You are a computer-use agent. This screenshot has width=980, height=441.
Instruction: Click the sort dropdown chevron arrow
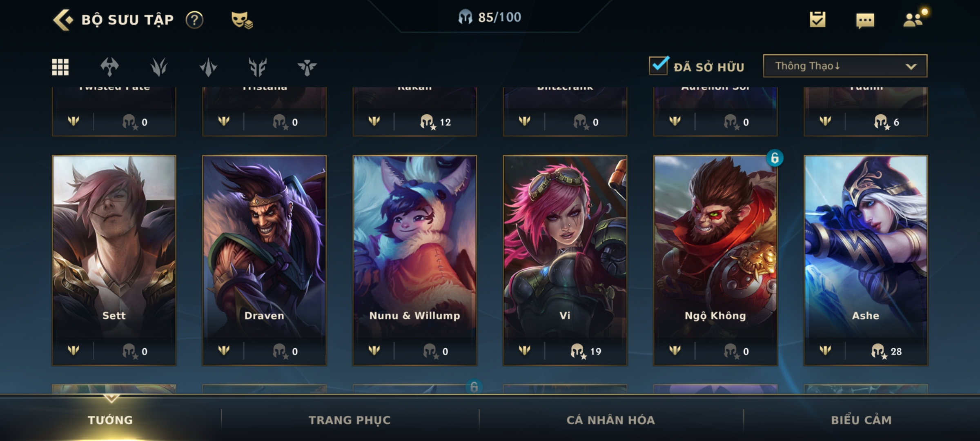coord(911,67)
